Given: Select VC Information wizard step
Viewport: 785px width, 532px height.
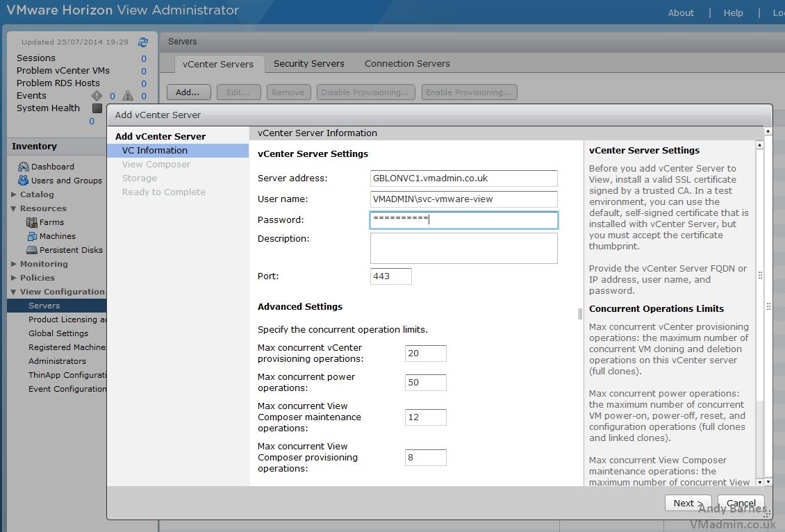Looking at the screenshot, I should coord(178,150).
